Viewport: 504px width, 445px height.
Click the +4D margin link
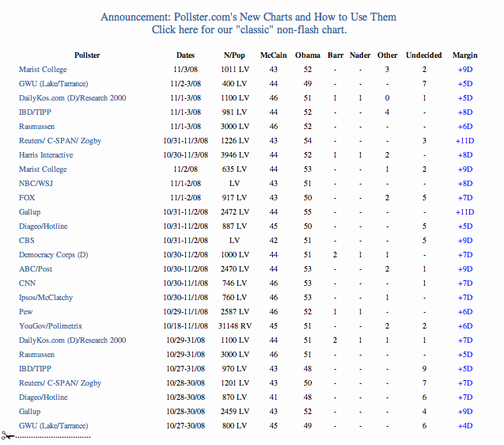pyautogui.click(x=464, y=426)
